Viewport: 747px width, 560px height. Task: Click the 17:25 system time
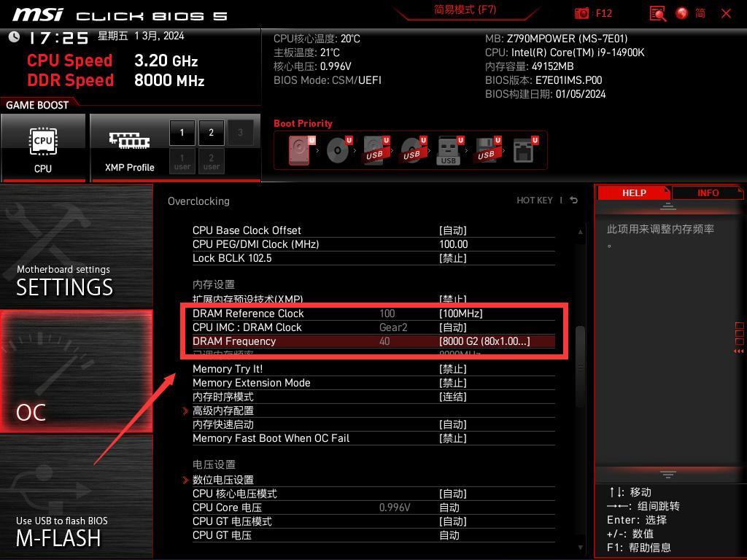click(58, 38)
